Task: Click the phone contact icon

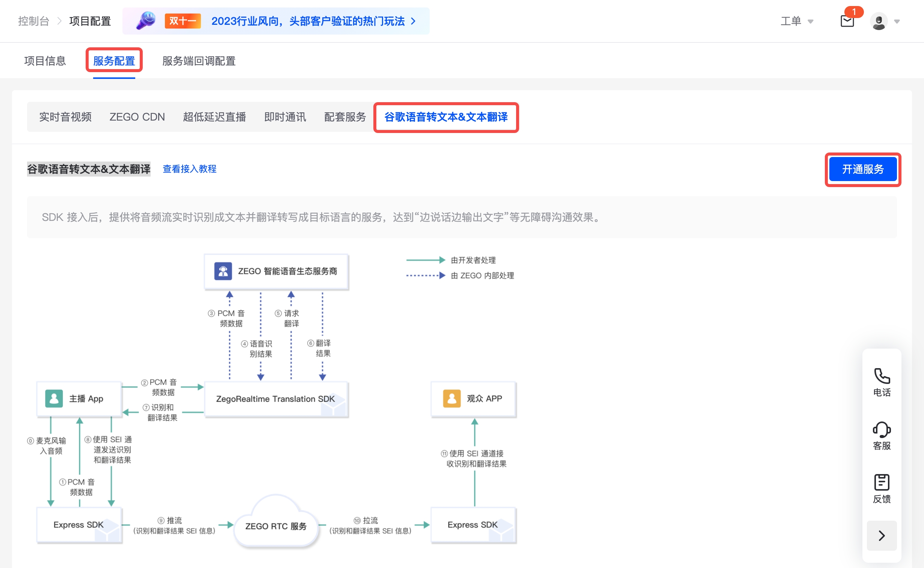Action: point(882,375)
